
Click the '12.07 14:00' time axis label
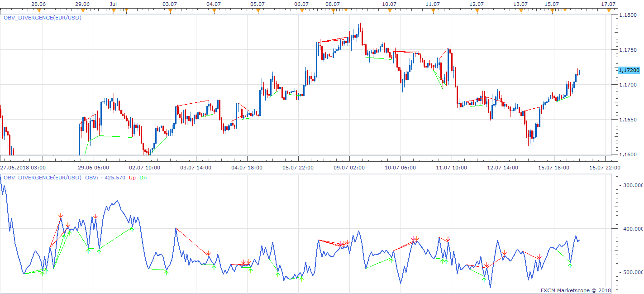[503, 167]
